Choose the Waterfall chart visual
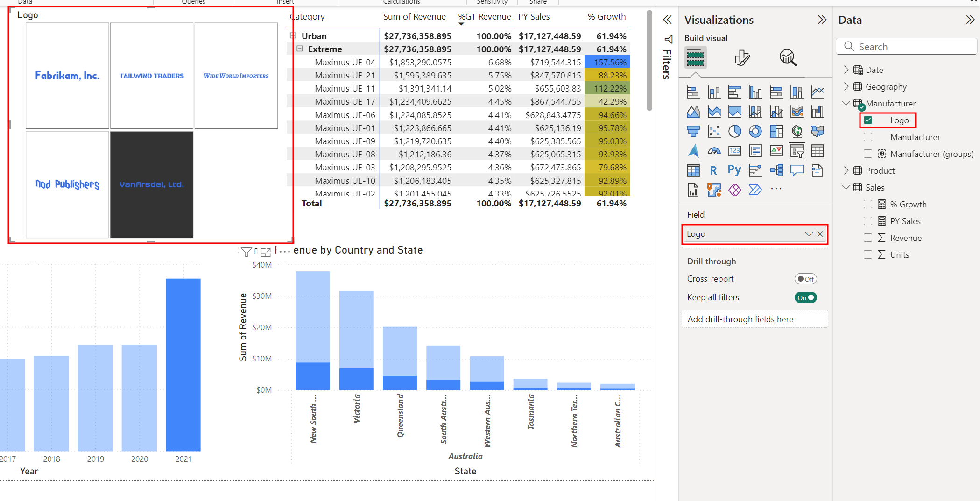Screen dimensions: 980x501 (818, 112)
